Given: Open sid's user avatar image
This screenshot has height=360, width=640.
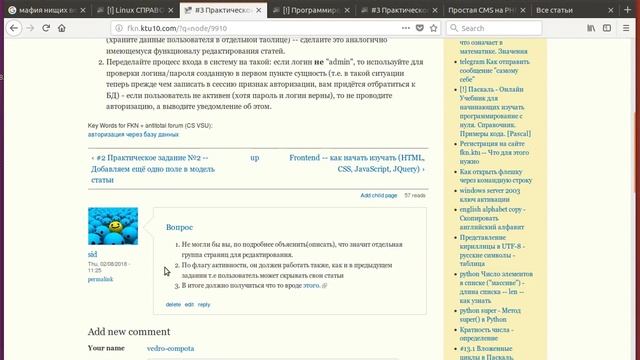Looking at the screenshot, I should point(113,226).
